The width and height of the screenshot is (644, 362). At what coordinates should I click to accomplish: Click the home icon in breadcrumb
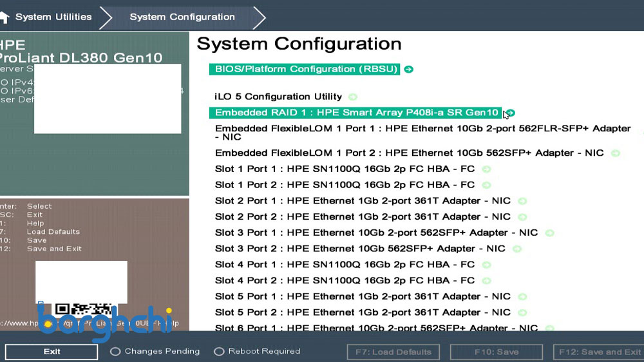pos(3,17)
